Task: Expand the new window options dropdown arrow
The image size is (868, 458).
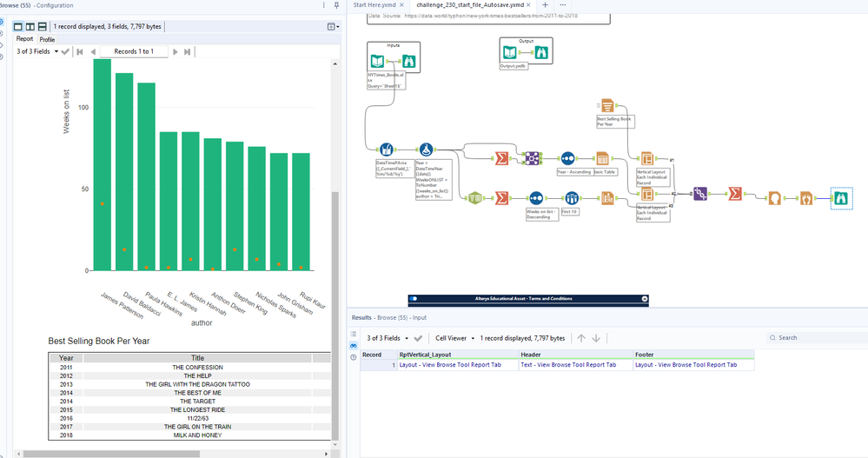Action: coord(338,27)
